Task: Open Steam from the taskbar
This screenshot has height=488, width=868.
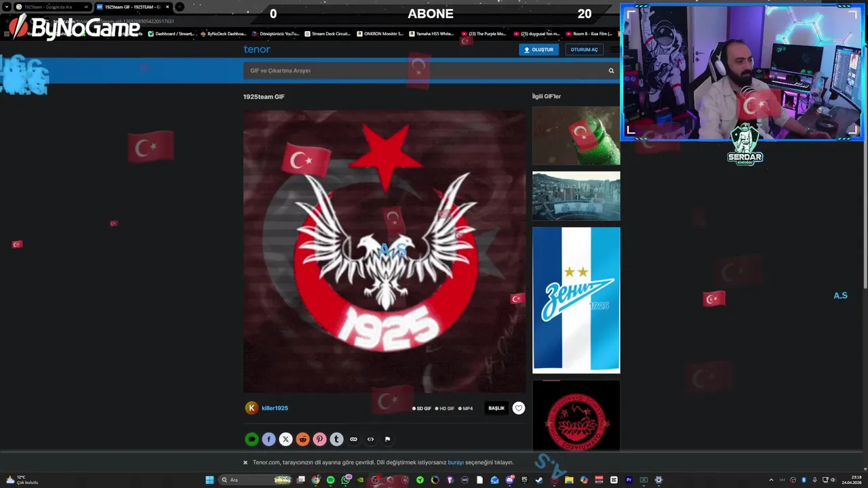Action: coord(539,480)
